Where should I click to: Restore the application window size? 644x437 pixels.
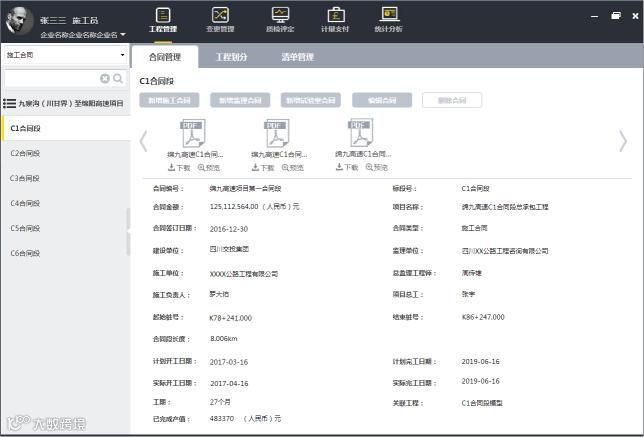coord(616,16)
